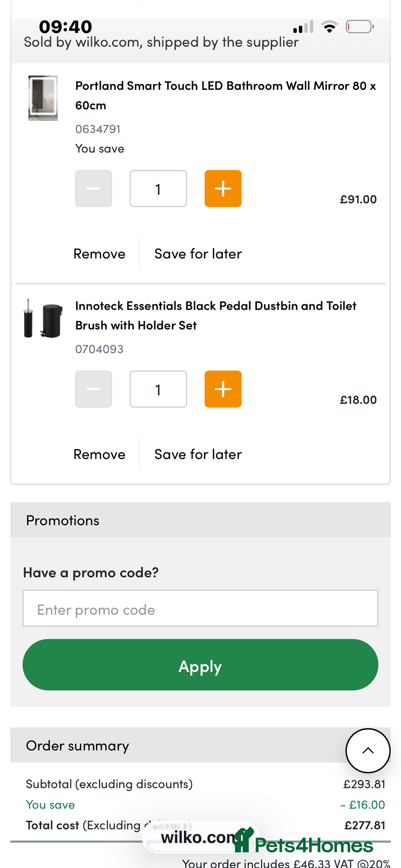Screen dimensions: 401x868
Task: Save the Innoteck dustbin set for later
Action: click(198, 455)
